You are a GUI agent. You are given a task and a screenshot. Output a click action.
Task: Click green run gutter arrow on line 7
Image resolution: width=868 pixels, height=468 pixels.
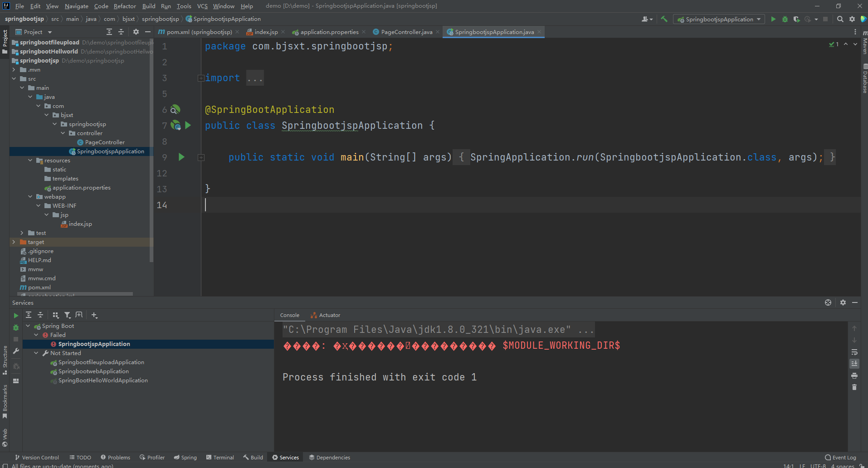pyautogui.click(x=188, y=125)
